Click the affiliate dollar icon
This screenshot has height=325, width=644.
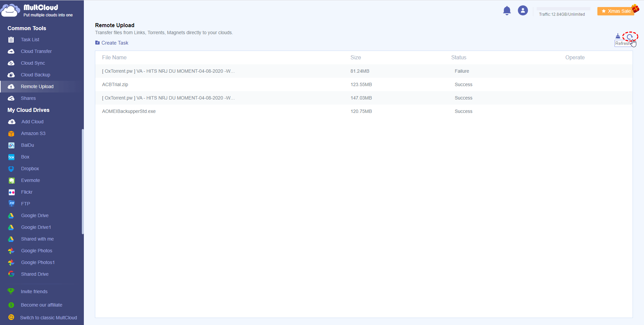pos(11,305)
